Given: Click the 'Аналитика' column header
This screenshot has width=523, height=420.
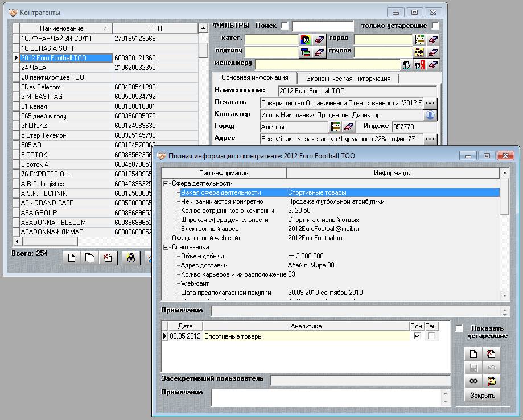Looking at the screenshot, I should point(306,326).
